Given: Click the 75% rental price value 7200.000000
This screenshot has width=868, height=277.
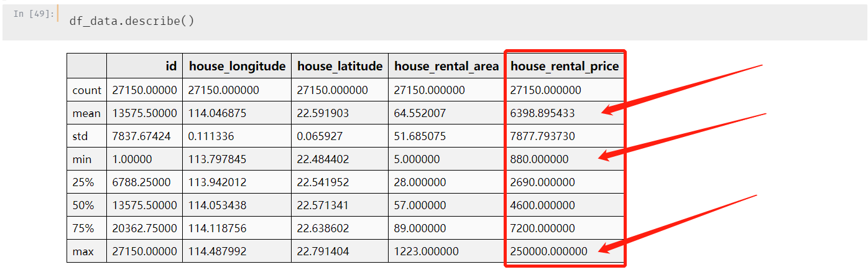Looking at the screenshot, I should click(x=543, y=228).
